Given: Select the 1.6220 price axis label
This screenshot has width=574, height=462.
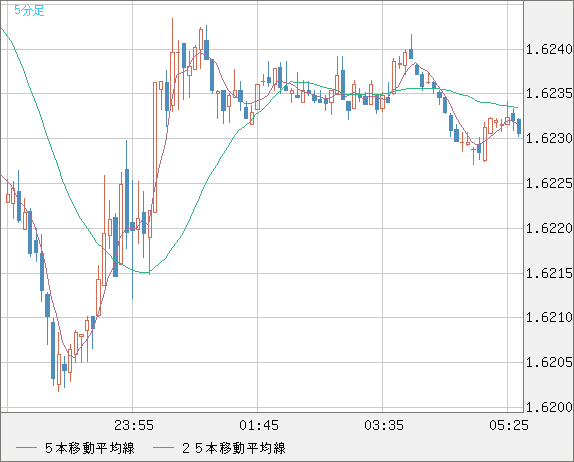Looking at the screenshot, I should click(549, 228).
